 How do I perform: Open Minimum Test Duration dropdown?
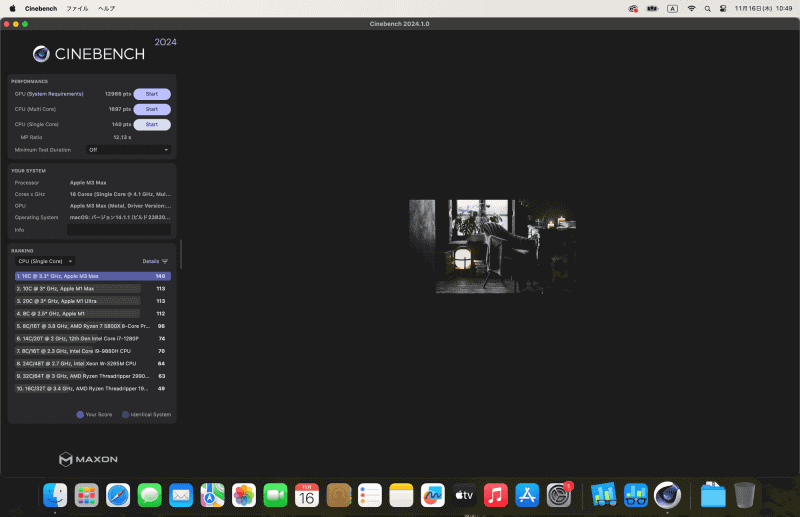click(x=128, y=150)
